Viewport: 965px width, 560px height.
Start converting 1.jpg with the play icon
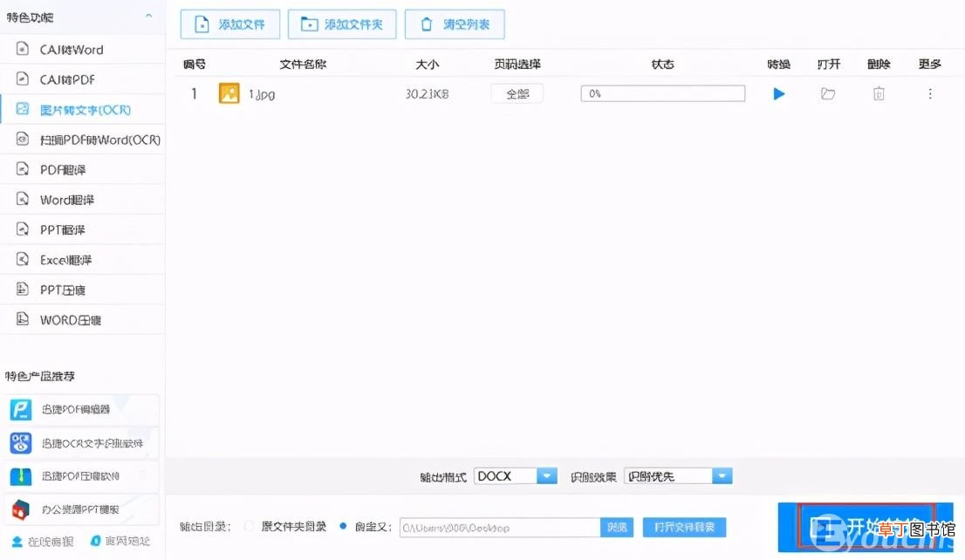pyautogui.click(x=778, y=93)
